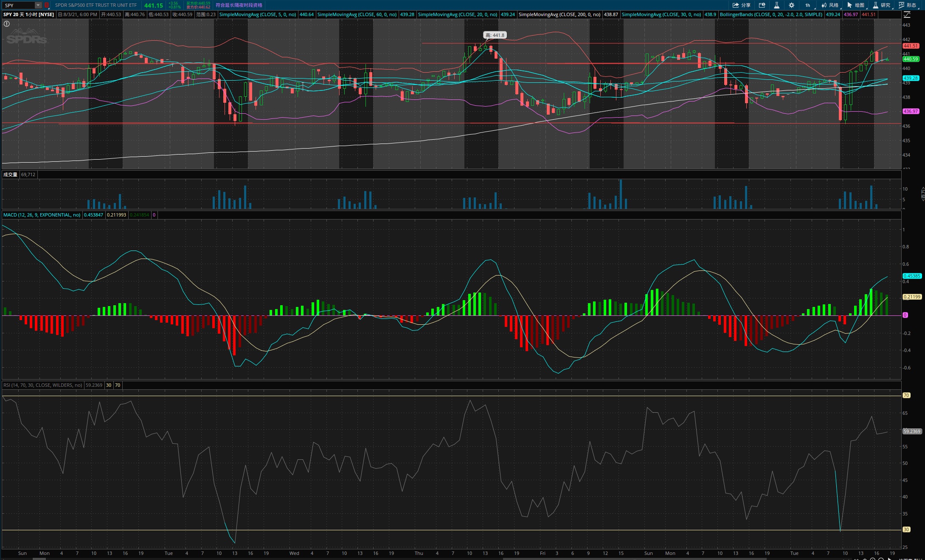Viewport: 925px width, 560px height.
Task: Click the last price 441.15
Action: (153, 5)
